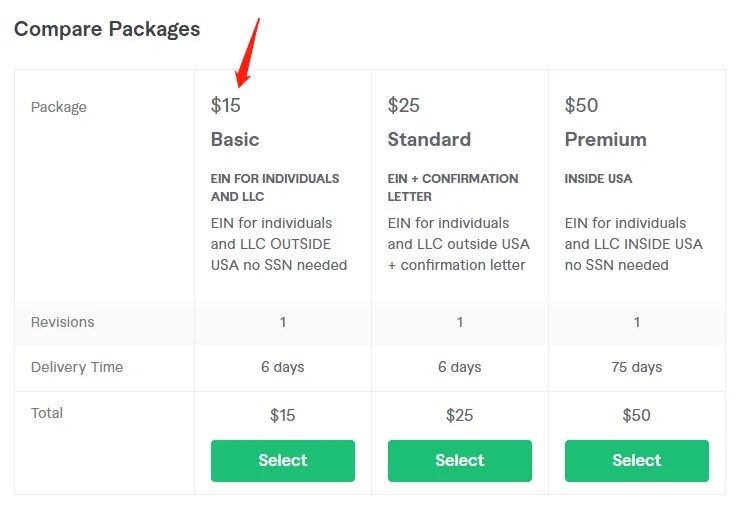Click the Basic column 6 days value

pyautogui.click(x=283, y=367)
